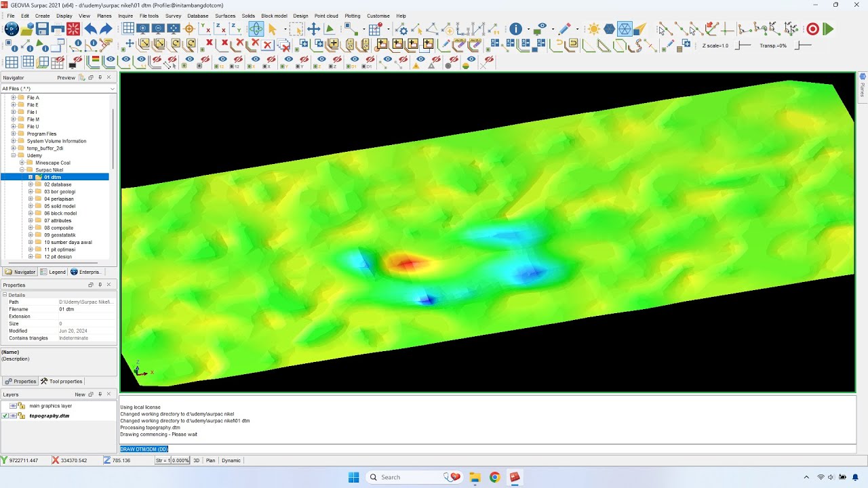Screen dimensions: 868x488
Task: Select the orbit/rotate view tool
Action: (256, 29)
